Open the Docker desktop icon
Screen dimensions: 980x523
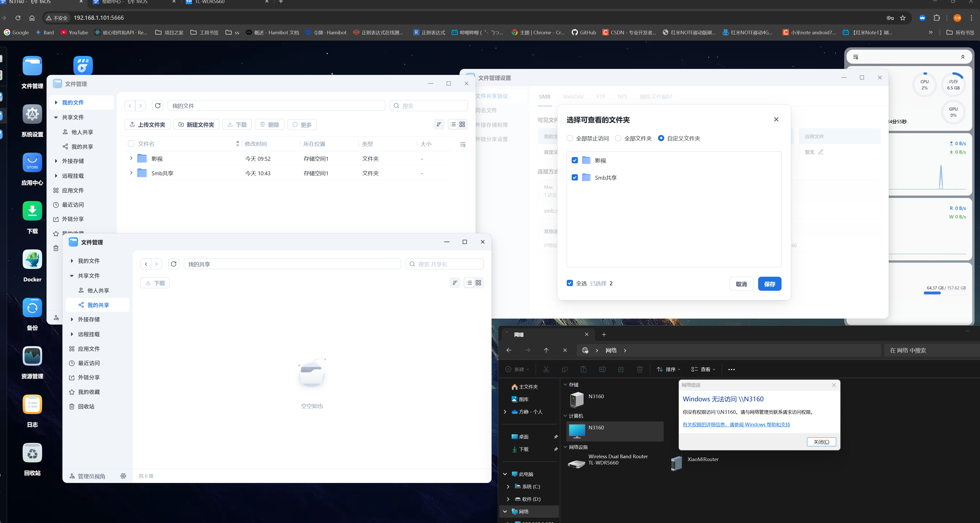click(32, 260)
